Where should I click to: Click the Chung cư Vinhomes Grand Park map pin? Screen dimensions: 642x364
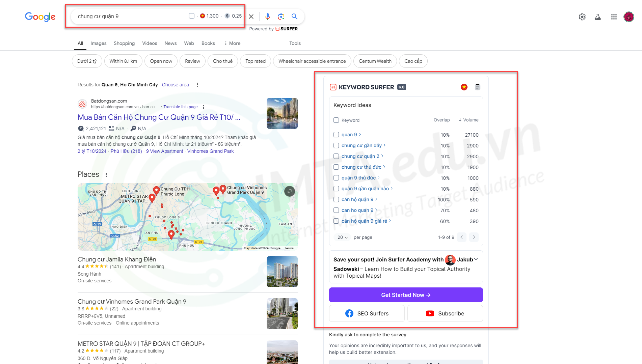[x=222, y=189]
